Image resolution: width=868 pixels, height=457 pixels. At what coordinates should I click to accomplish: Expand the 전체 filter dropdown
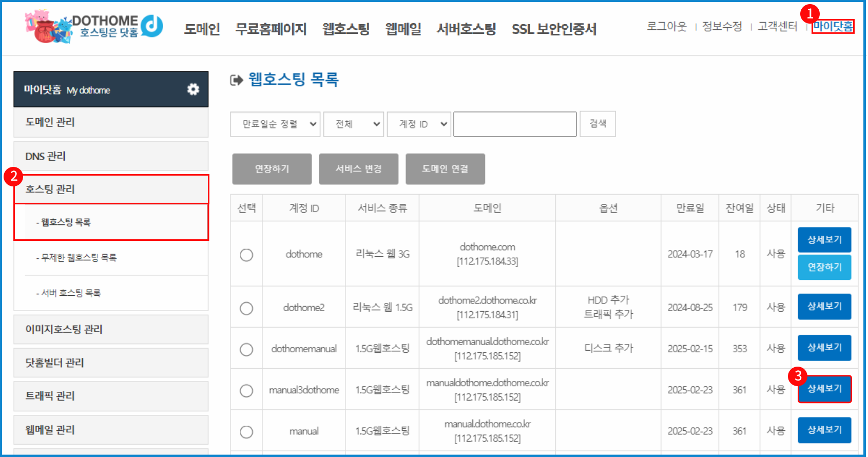point(354,124)
